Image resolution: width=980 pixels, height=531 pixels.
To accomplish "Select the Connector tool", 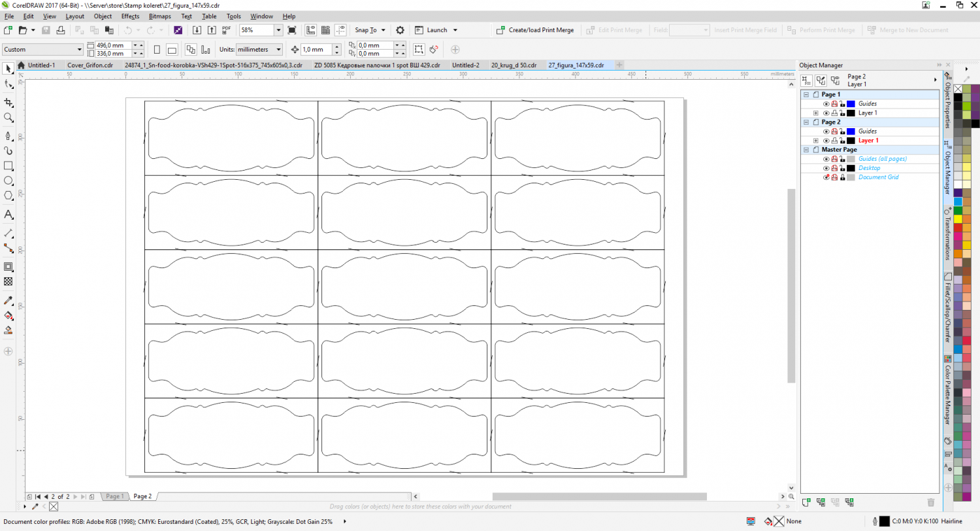I will [8, 248].
